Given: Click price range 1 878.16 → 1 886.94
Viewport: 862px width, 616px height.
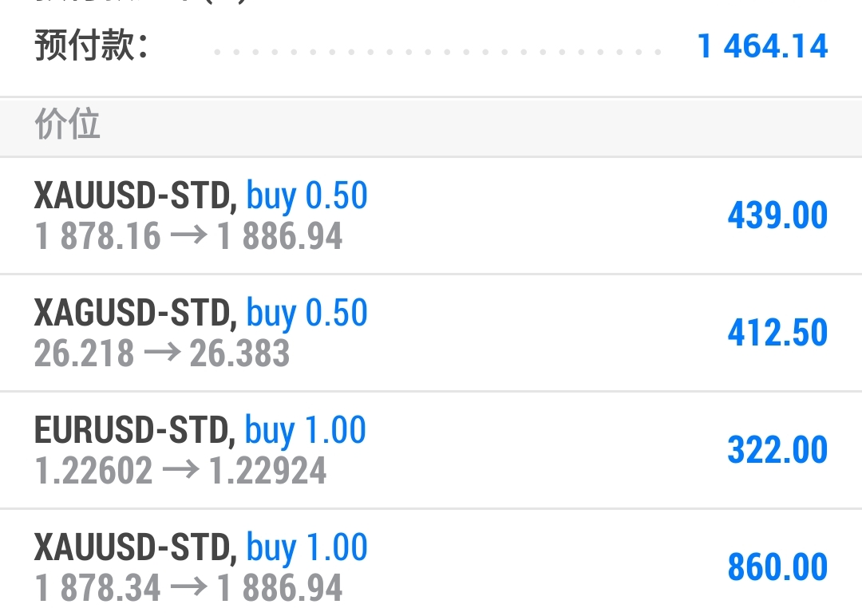Looking at the screenshot, I should (x=188, y=236).
